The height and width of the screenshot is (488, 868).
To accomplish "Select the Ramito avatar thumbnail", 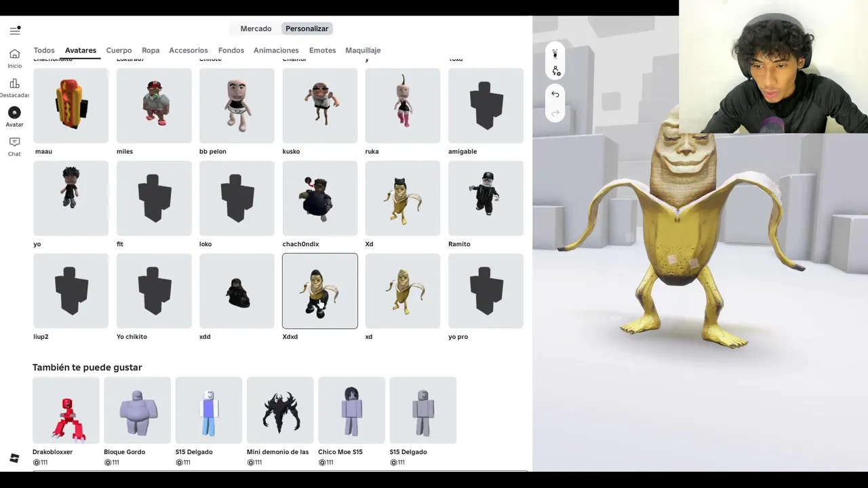I will pyautogui.click(x=486, y=199).
